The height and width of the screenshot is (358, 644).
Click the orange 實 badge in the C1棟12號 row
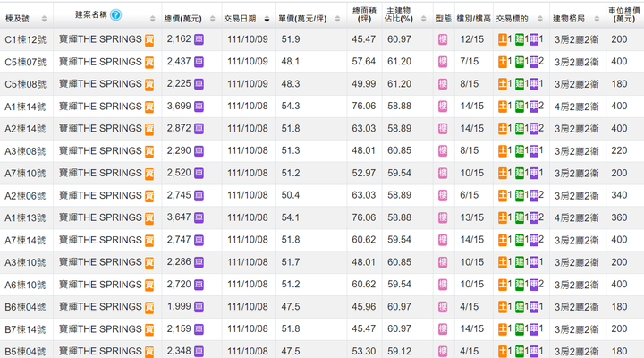tap(149, 40)
